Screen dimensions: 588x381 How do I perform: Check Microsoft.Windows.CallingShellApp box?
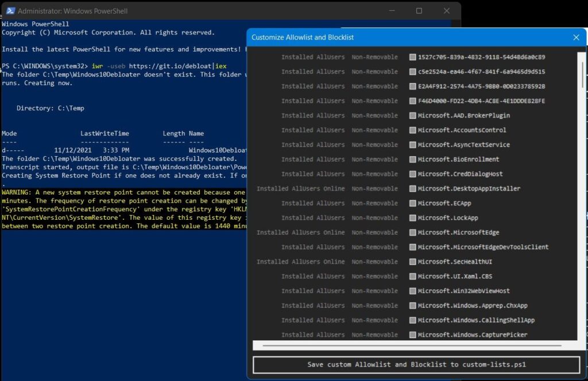(x=412, y=320)
